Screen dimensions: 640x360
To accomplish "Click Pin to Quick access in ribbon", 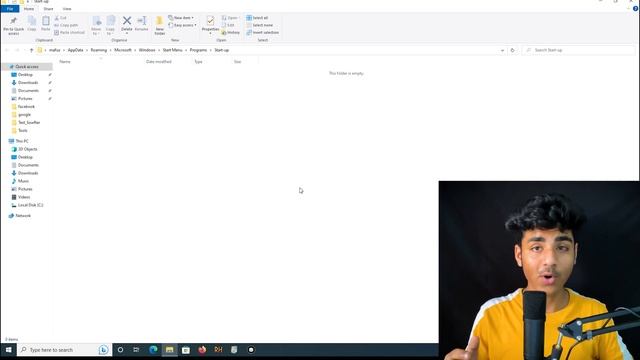I will tap(13, 26).
